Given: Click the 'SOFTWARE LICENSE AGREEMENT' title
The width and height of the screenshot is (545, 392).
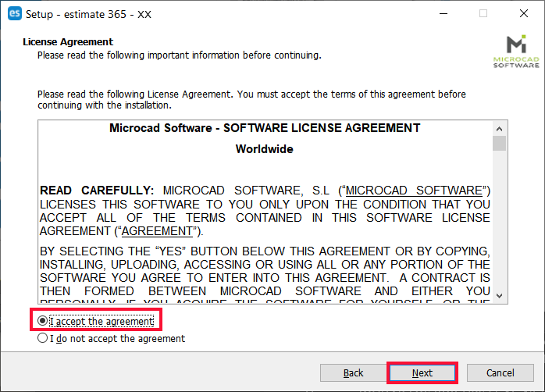Looking at the screenshot, I should coord(322,128).
